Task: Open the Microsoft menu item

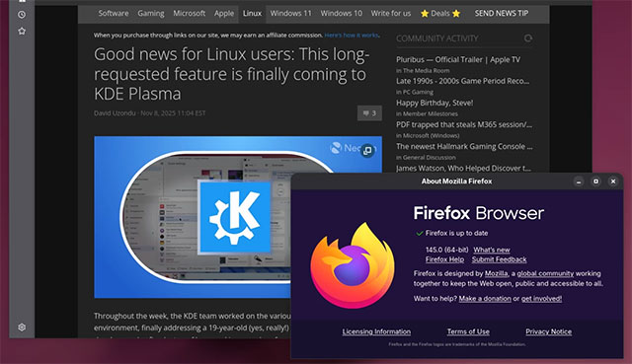Action: pyautogui.click(x=189, y=13)
